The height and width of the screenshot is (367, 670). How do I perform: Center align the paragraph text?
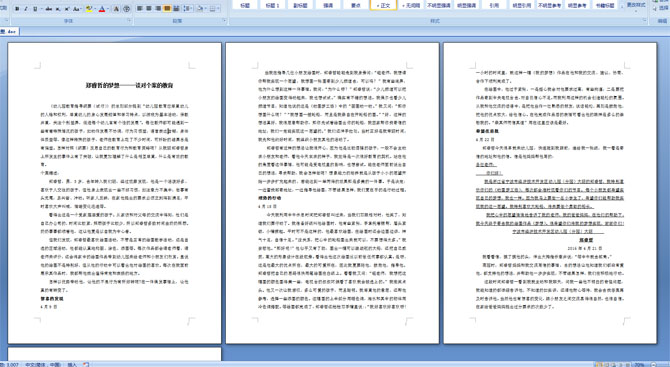click(x=149, y=8)
